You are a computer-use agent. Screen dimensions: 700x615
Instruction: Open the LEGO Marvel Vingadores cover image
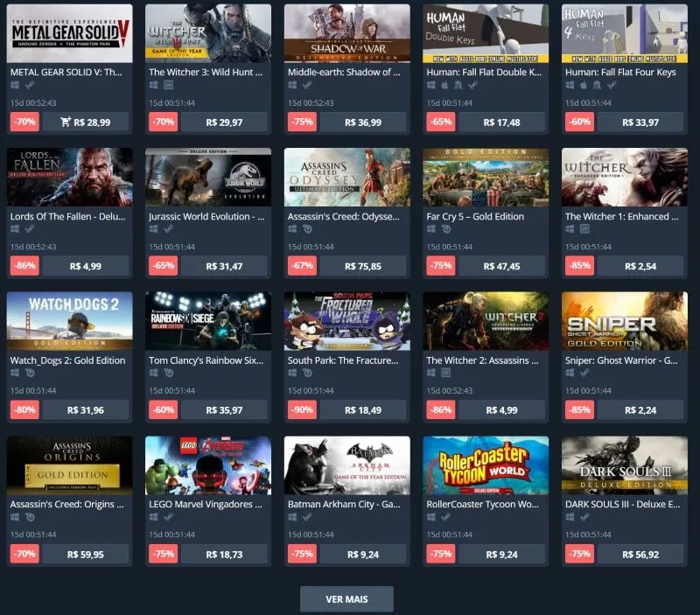208,465
